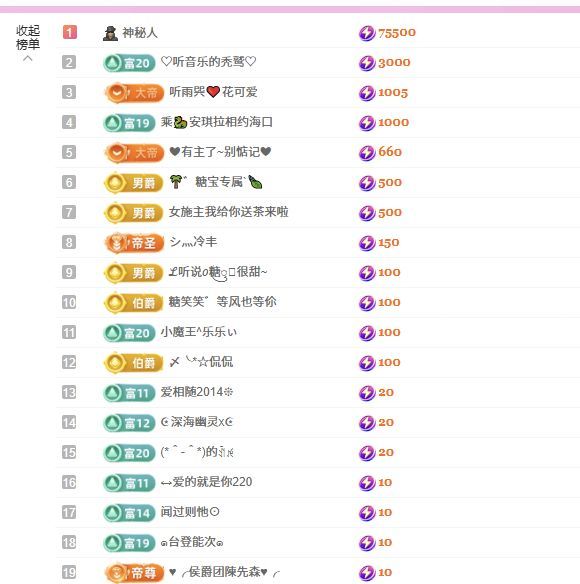Click the lightning coin icon beside 75500
The height and width of the screenshot is (584, 580).
coord(367,33)
